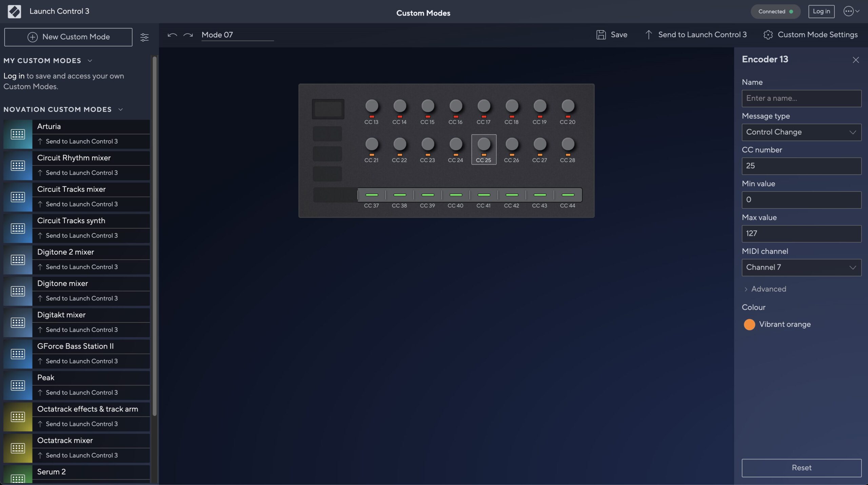Image resolution: width=868 pixels, height=485 pixels.
Task: Click the Reset button
Action: point(801,468)
